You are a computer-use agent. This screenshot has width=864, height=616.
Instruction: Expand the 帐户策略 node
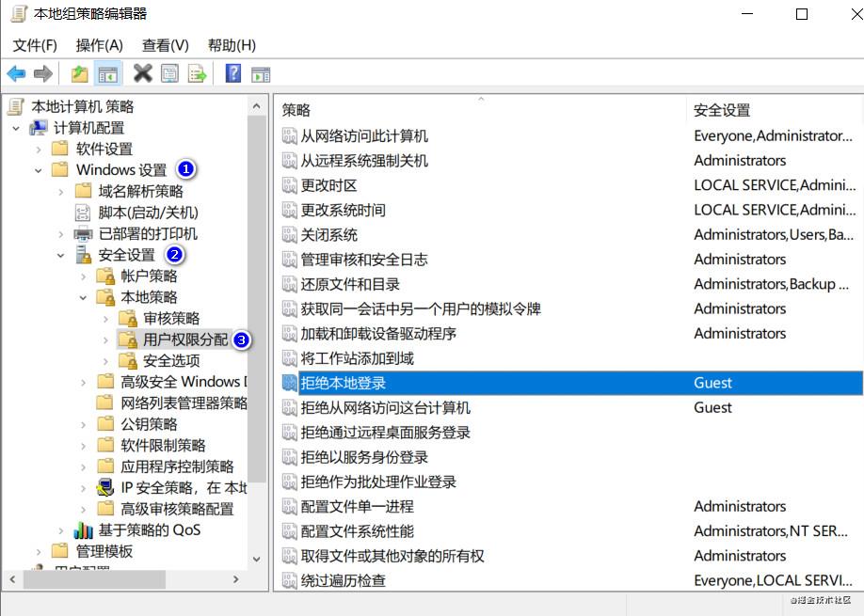point(83,276)
